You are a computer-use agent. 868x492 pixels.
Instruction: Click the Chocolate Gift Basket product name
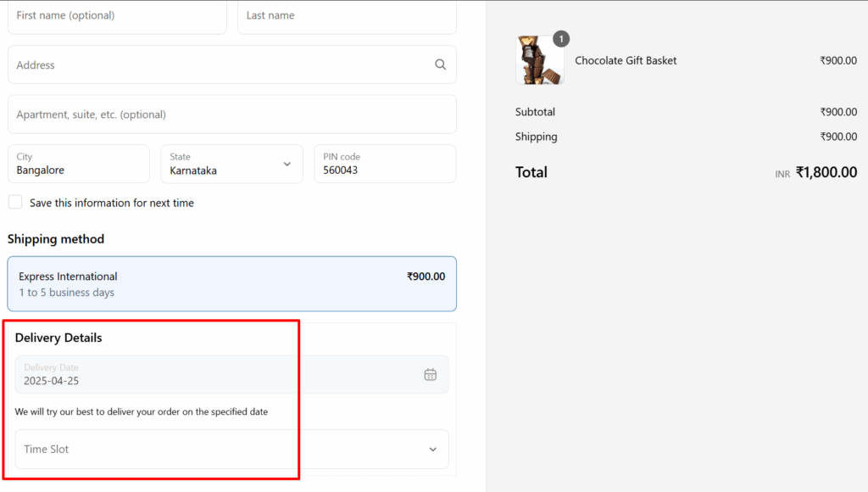click(626, 60)
